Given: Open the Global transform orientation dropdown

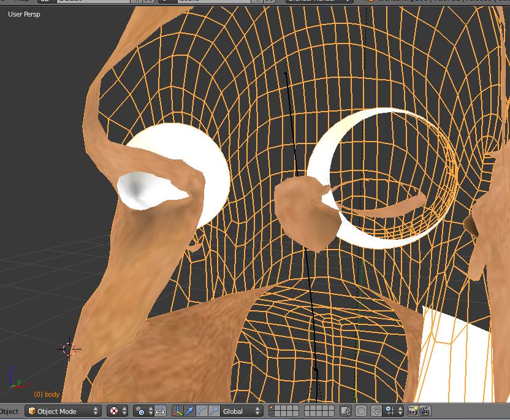Looking at the screenshot, I should pos(241,411).
